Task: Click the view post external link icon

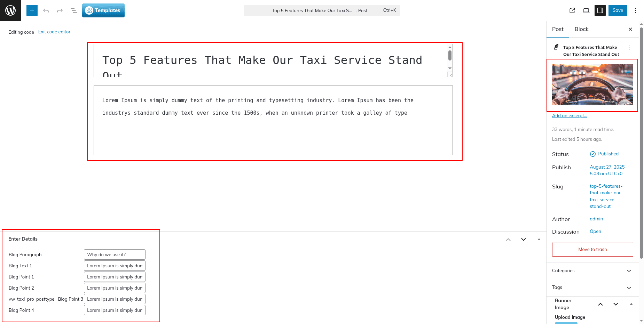Action: [x=572, y=10]
